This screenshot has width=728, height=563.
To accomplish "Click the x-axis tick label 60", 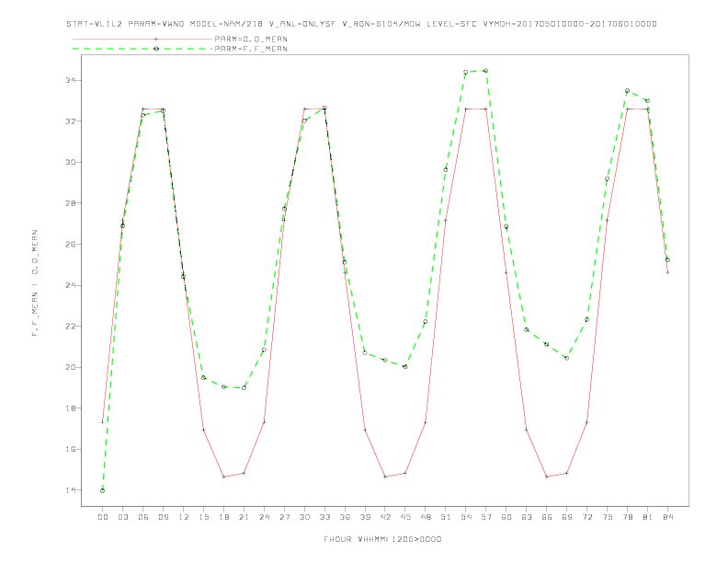I will pyautogui.click(x=506, y=517).
